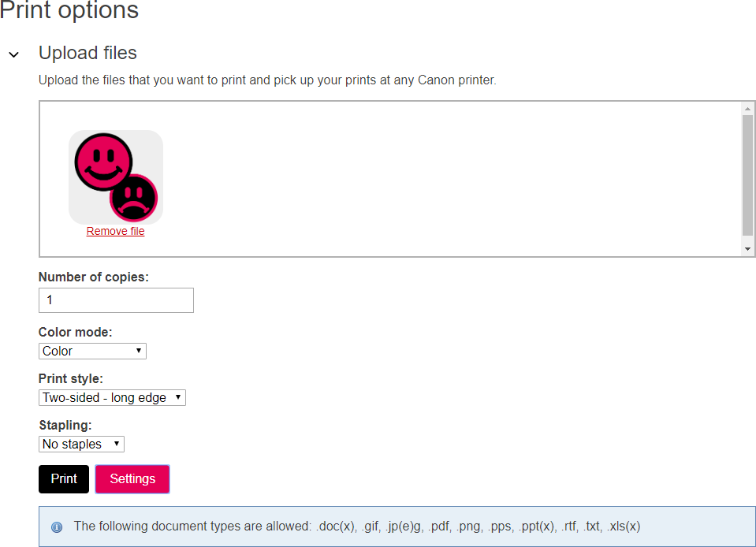Click the blue info icon
This screenshot has width=756, height=547.
(x=57, y=527)
